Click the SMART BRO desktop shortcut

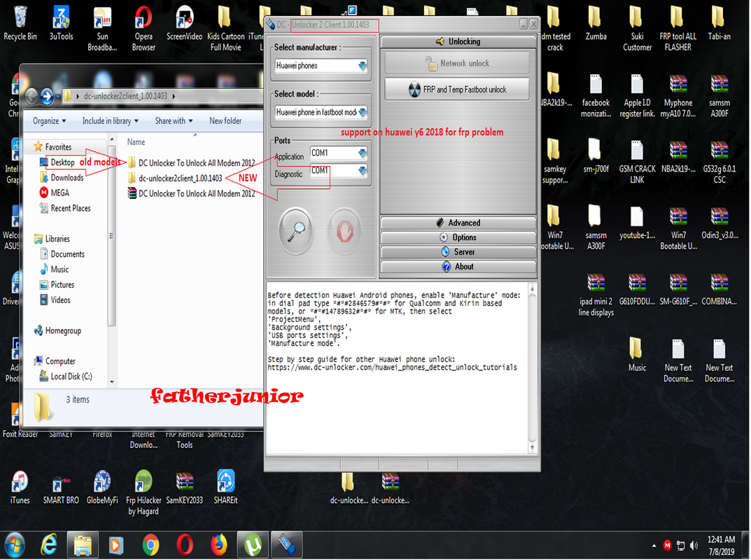click(61, 488)
